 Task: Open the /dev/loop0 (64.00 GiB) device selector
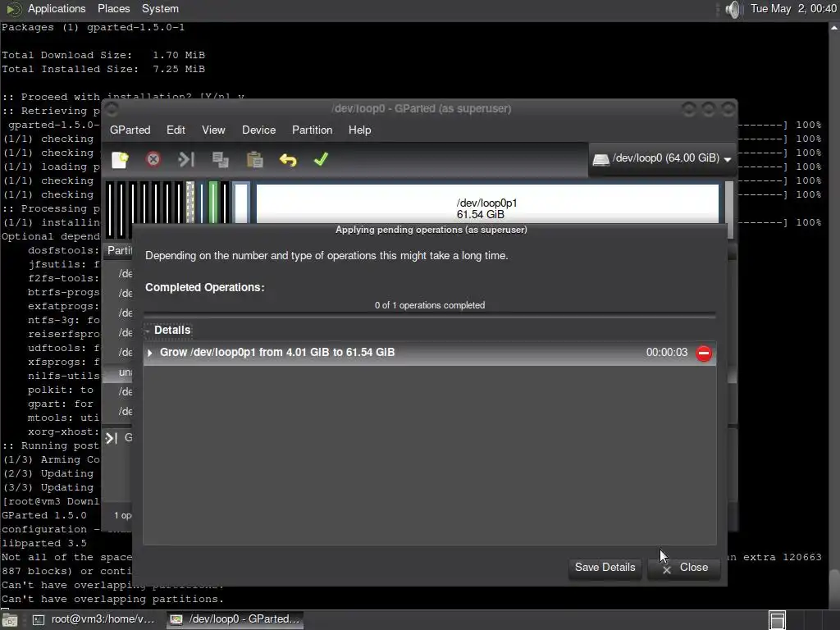(x=662, y=158)
